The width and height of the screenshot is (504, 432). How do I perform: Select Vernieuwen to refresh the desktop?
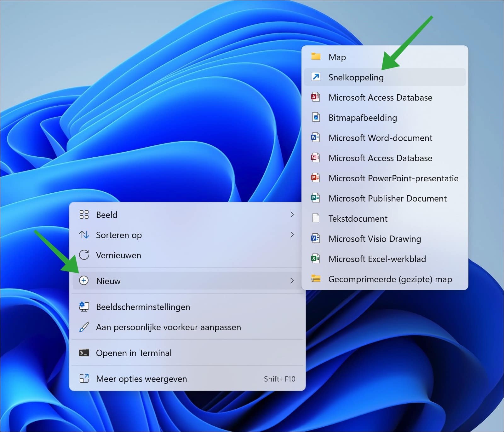click(118, 255)
